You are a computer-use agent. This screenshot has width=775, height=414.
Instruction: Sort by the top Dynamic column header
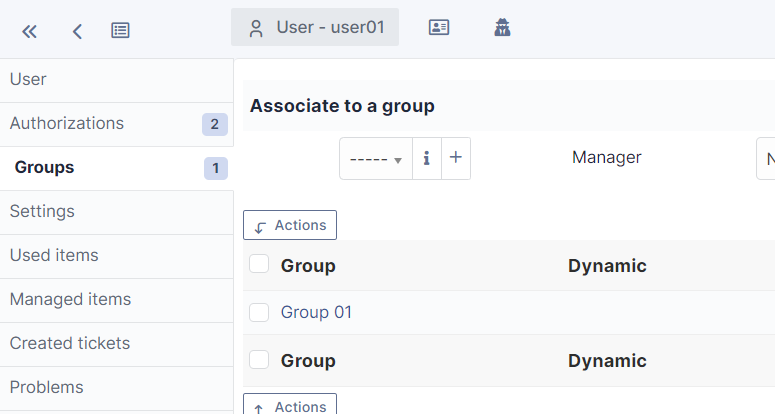click(607, 266)
